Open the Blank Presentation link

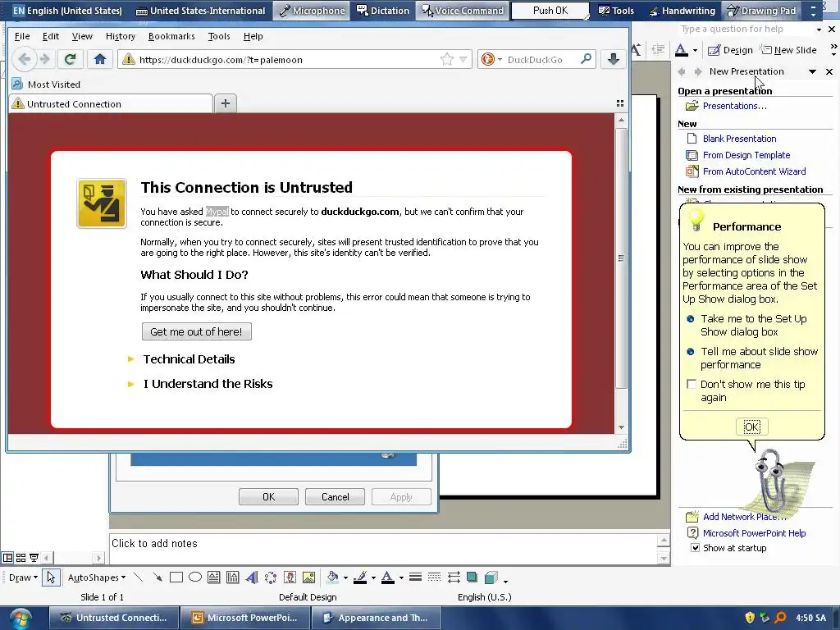tap(739, 138)
